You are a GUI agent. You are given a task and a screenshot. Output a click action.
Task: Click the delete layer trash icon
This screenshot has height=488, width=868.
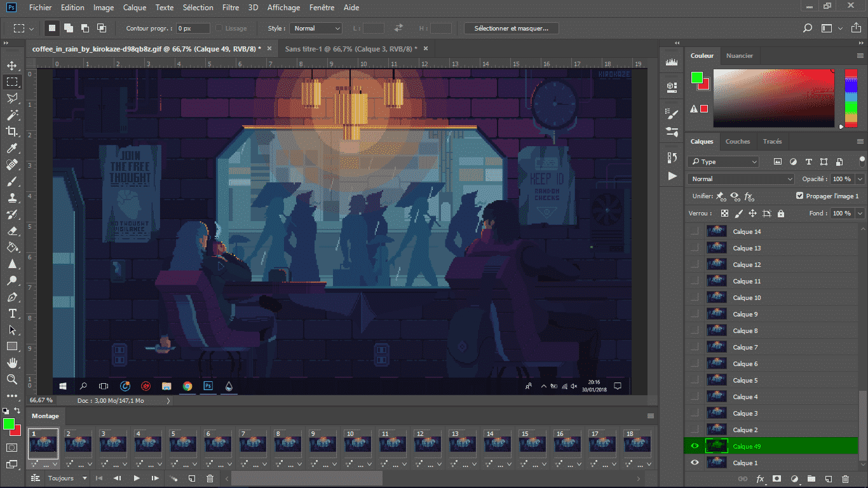(x=845, y=478)
